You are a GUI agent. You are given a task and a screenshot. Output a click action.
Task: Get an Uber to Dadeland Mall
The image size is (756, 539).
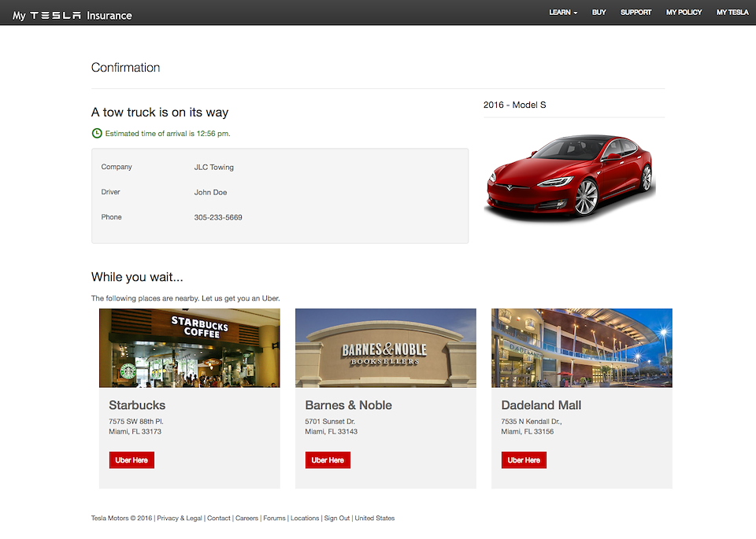tap(524, 460)
